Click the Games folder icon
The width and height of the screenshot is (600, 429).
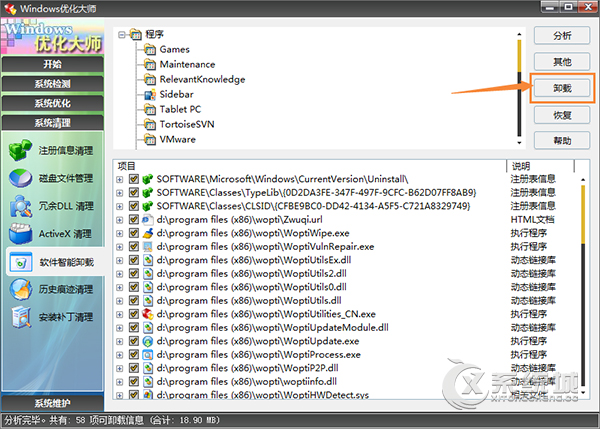[150, 49]
